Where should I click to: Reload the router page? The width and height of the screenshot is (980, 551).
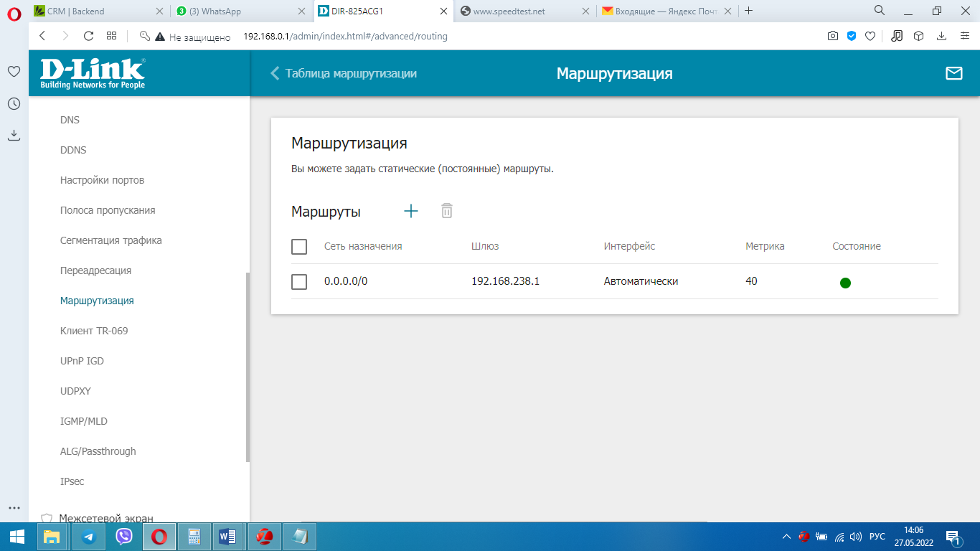(89, 36)
